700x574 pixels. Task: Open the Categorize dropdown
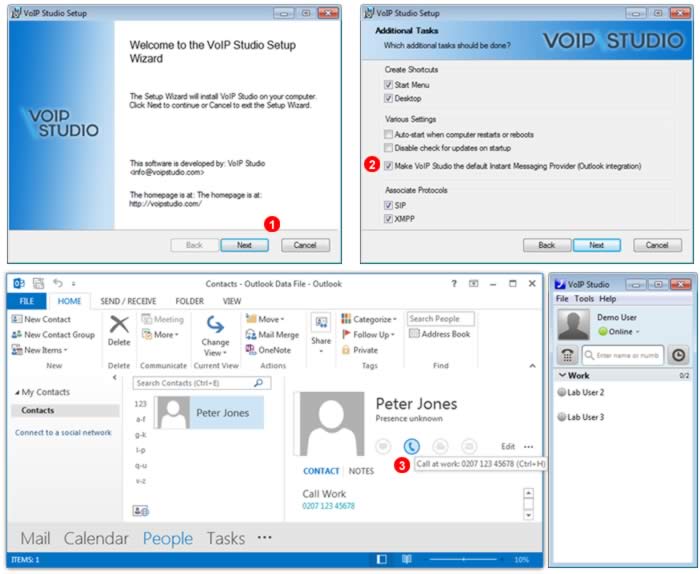tap(369, 319)
